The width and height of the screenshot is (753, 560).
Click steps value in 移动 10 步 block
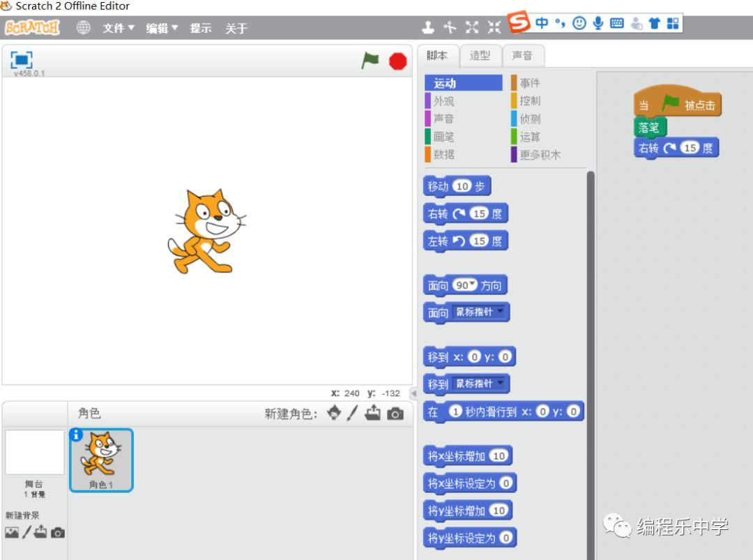coord(462,186)
